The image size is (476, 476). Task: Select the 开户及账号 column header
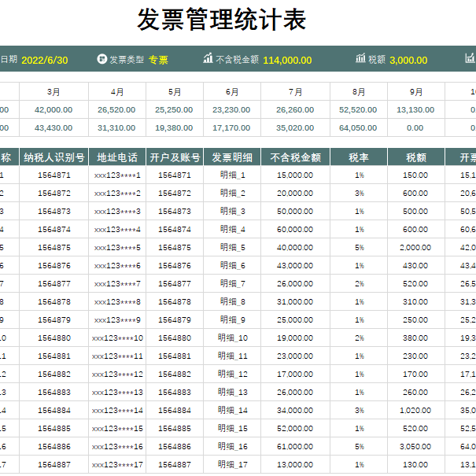click(175, 157)
